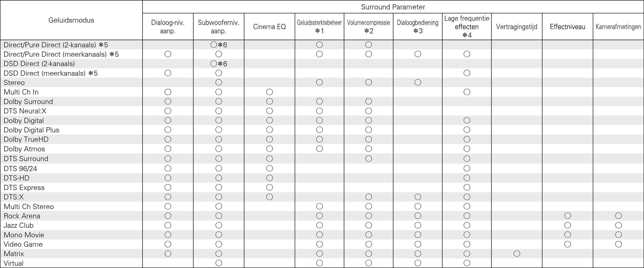
Task: Click the Matrix row's Vertragingstijd circle
Action: pos(517,254)
